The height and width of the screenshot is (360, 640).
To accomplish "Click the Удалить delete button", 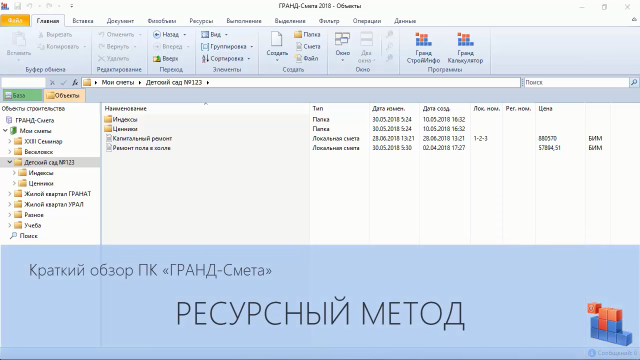I will coord(113,58).
